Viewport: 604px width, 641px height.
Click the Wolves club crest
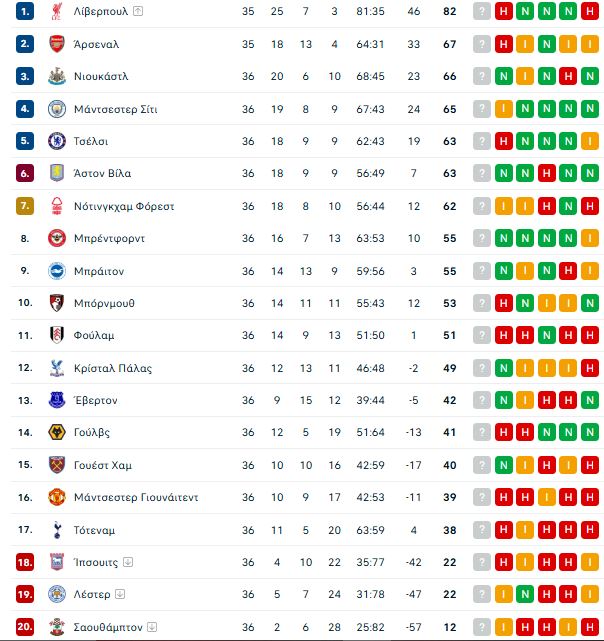(57, 432)
